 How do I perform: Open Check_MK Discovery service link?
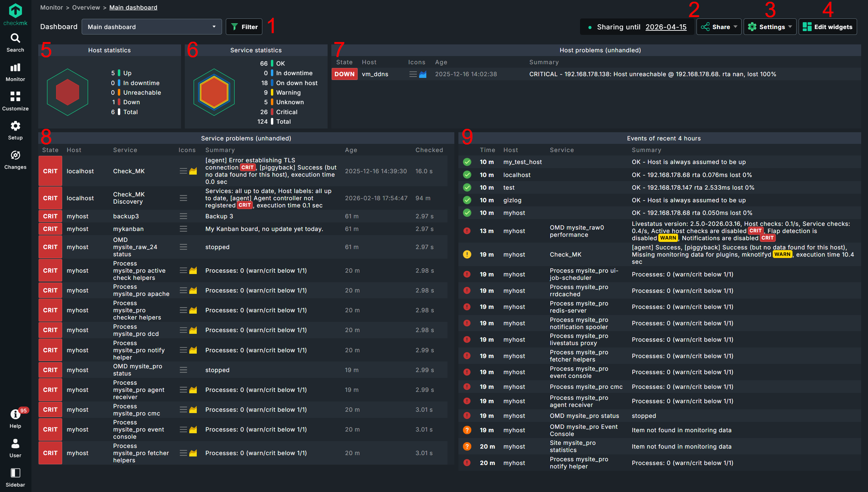click(x=129, y=198)
